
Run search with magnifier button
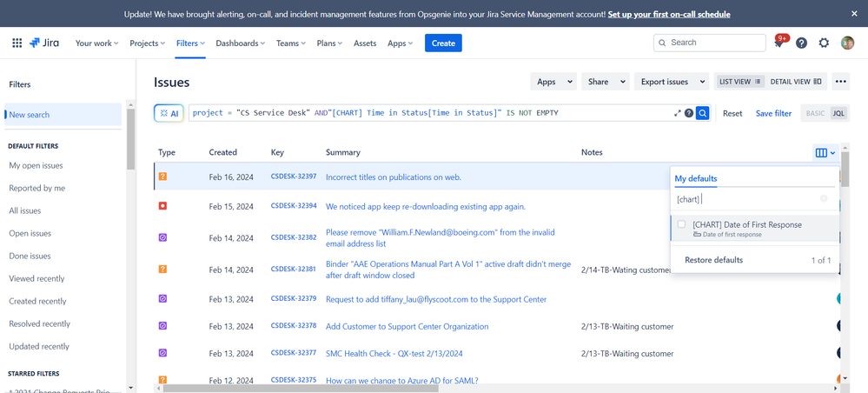pyautogui.click(x=703, y=113)
